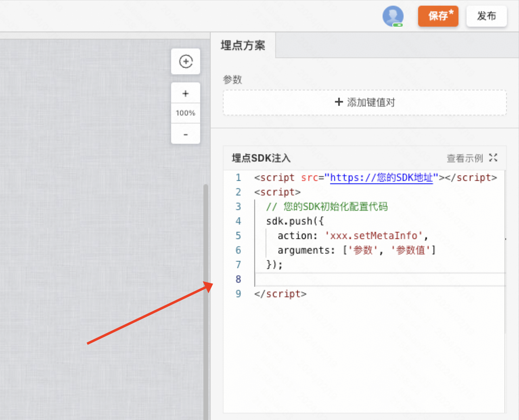Click the closing </script> tag on line 9

(280, 294)
